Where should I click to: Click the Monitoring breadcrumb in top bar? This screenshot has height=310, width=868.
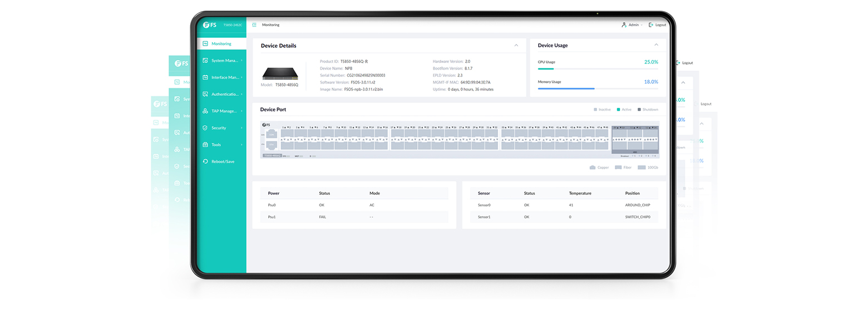[270, 24]
